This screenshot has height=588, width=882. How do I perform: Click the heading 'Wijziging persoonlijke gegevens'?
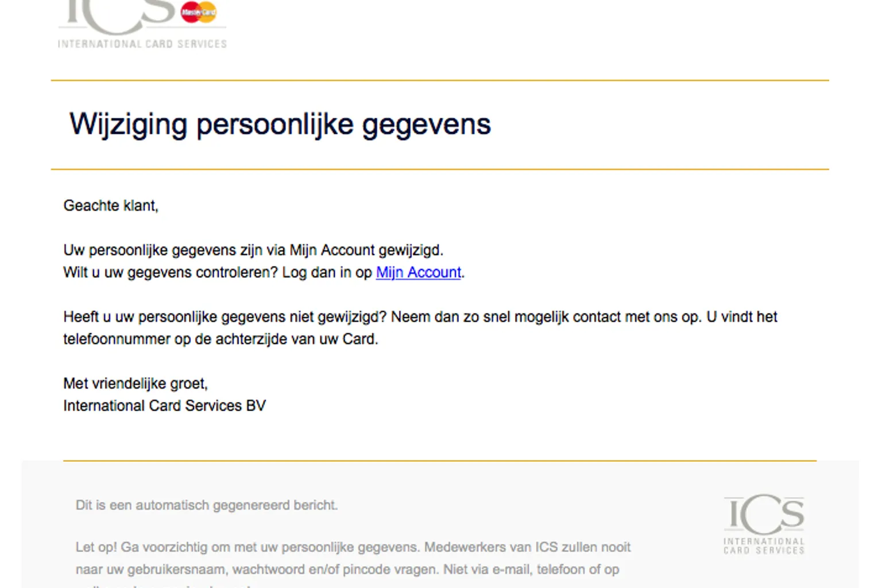point(280,124)
